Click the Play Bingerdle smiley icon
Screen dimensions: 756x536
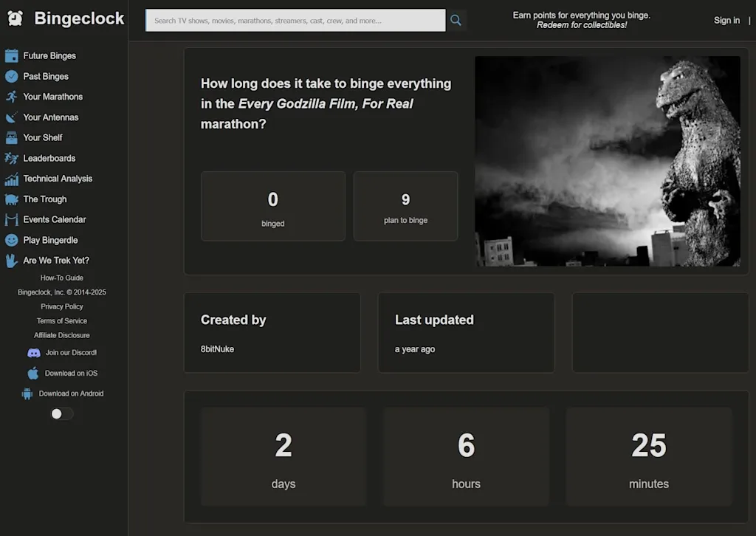point(12,240)
